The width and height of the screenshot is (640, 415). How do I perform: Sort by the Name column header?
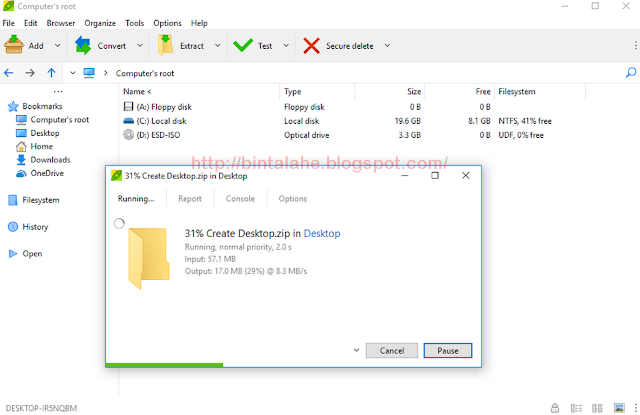[x=138, y=92]
